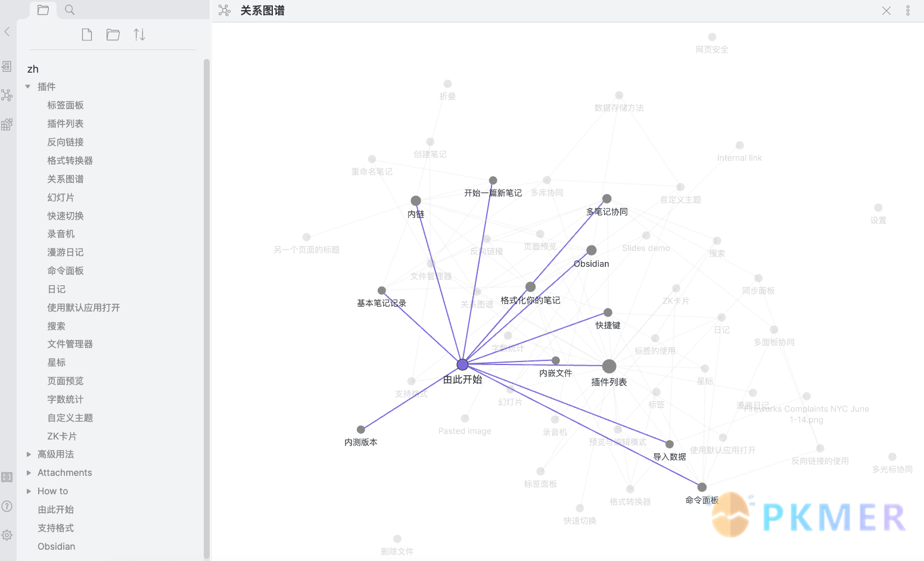Open the 关系图谱 note in file list
This screenshot has width=924, height=561.
coord(66,179)
